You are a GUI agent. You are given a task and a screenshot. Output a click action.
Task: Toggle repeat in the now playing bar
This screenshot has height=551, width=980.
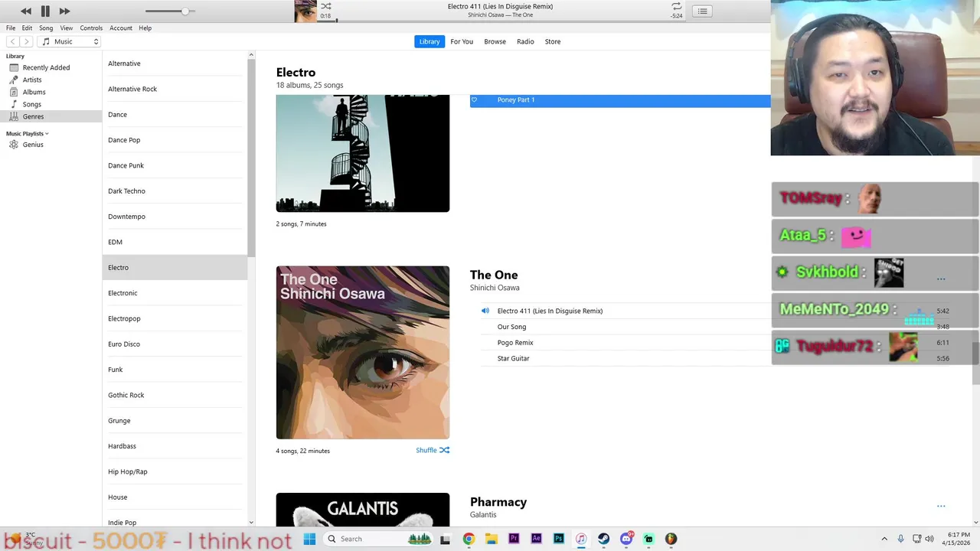676,6
